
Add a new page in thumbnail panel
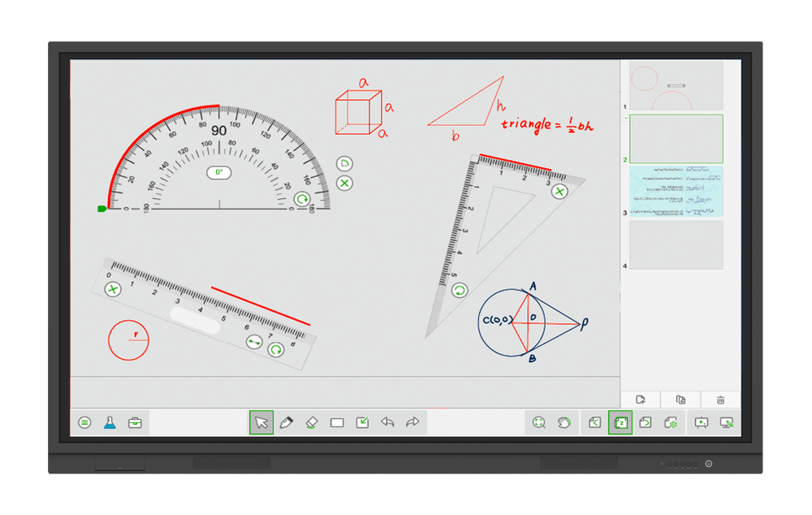[x=641, y=400]
